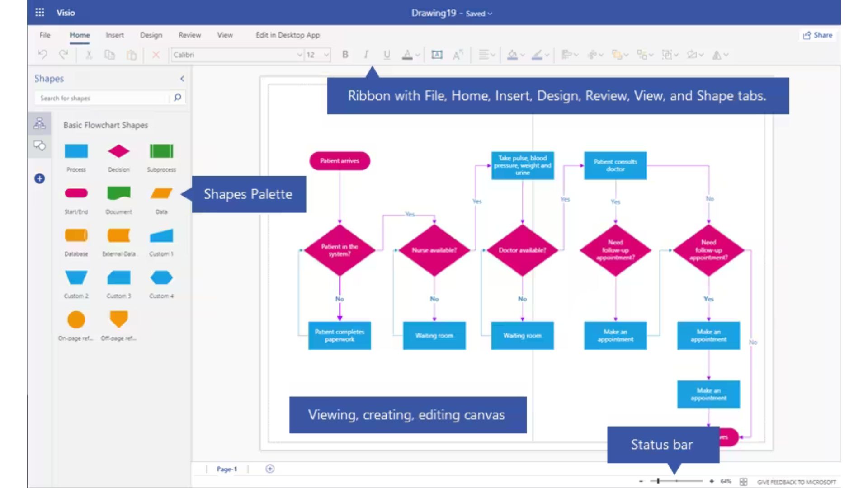Screen dimensions: 868x488
Task: Click the Undo icon
Action: click(43, 54)
